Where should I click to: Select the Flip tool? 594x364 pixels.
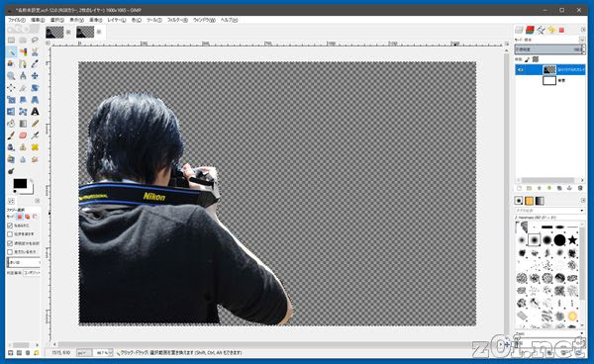(x=11, y=112)
